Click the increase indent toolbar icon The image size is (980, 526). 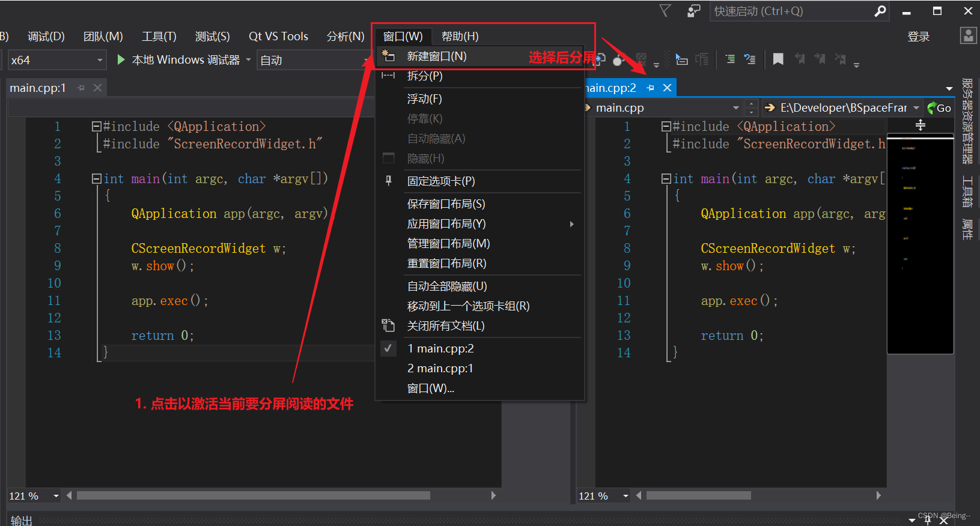[x=730, y=59]
